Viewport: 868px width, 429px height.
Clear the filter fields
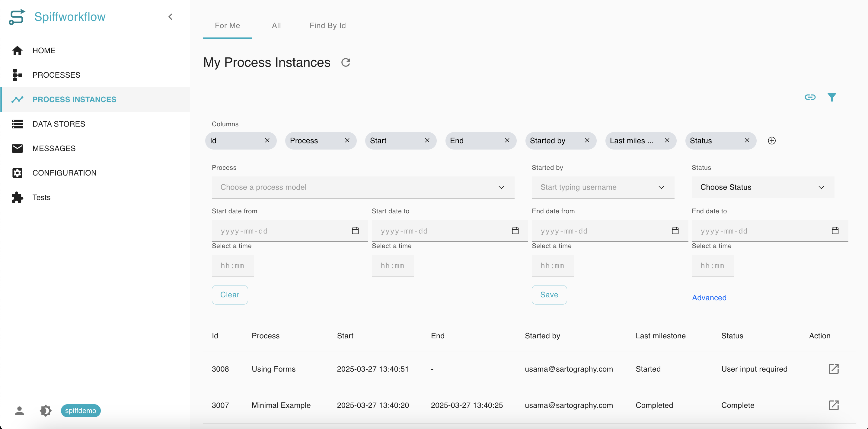point(230,295)
